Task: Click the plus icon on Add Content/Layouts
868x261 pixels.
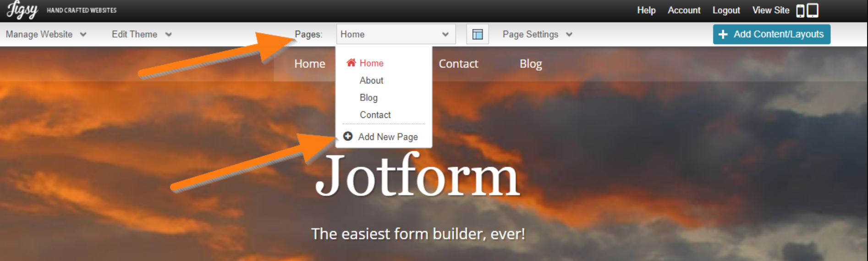Action: [x=723, y=34]
